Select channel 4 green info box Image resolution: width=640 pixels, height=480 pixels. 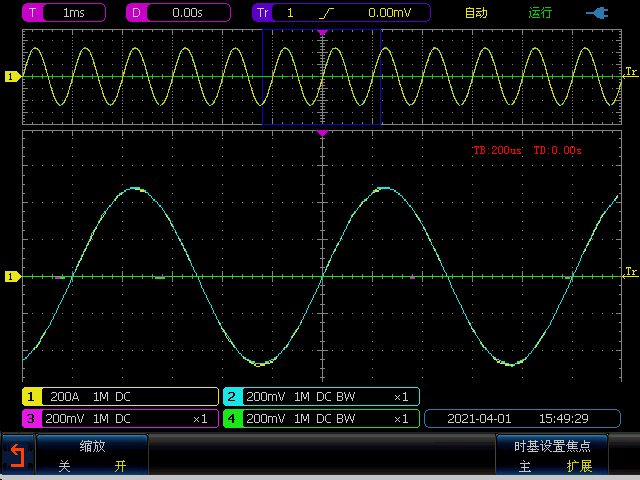pyautogui.click(x=320, y=418)
